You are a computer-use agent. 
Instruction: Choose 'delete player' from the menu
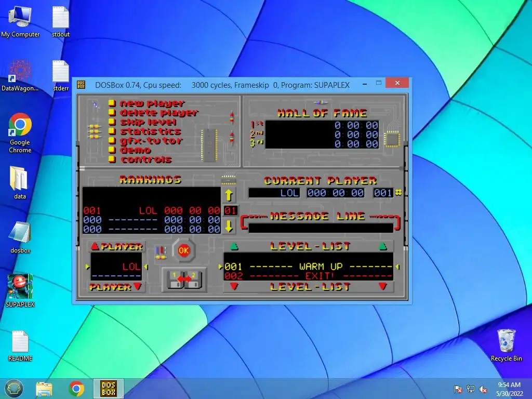159,113
